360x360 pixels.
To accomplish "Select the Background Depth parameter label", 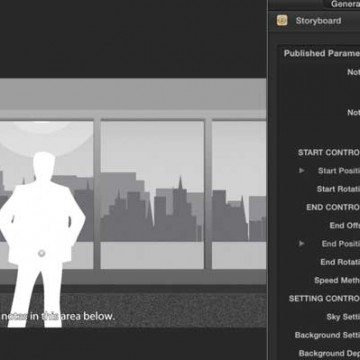I will click(329, 353).
